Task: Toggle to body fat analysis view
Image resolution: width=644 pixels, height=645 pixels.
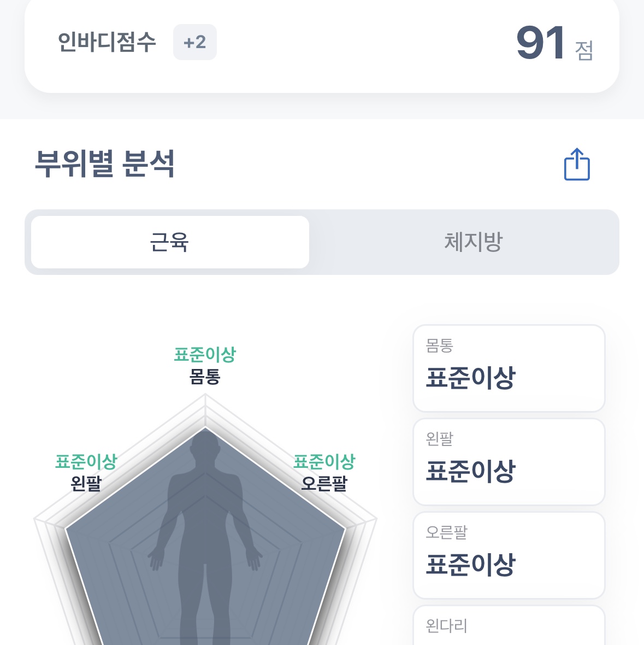Action: pos(474,242)
